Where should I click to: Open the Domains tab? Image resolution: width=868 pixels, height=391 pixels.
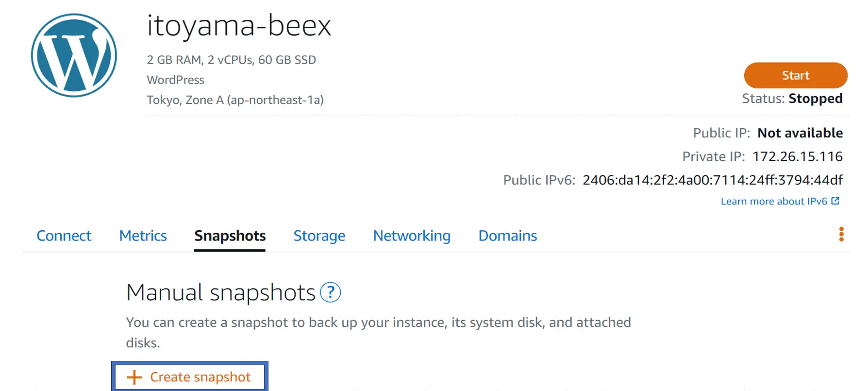pos(508,236)
